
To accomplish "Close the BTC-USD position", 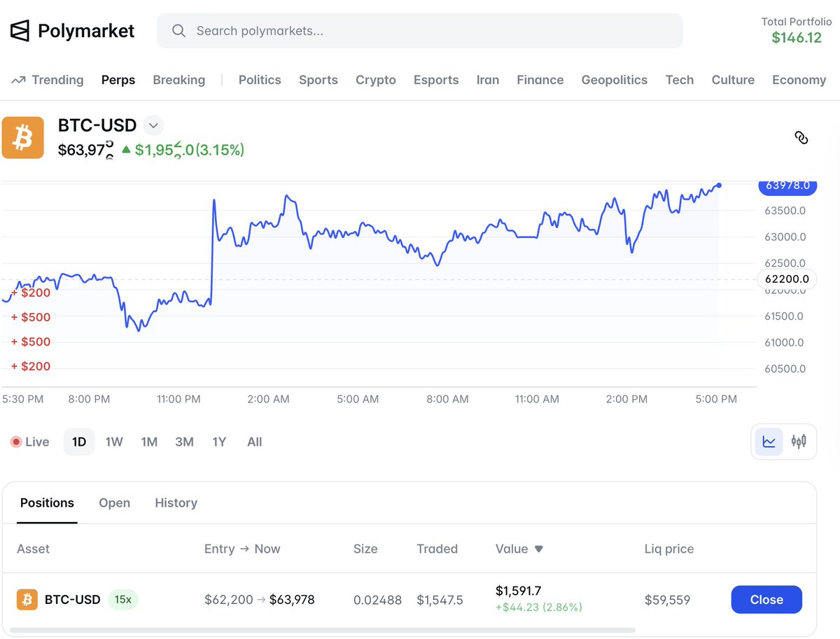I will [766, 600].
